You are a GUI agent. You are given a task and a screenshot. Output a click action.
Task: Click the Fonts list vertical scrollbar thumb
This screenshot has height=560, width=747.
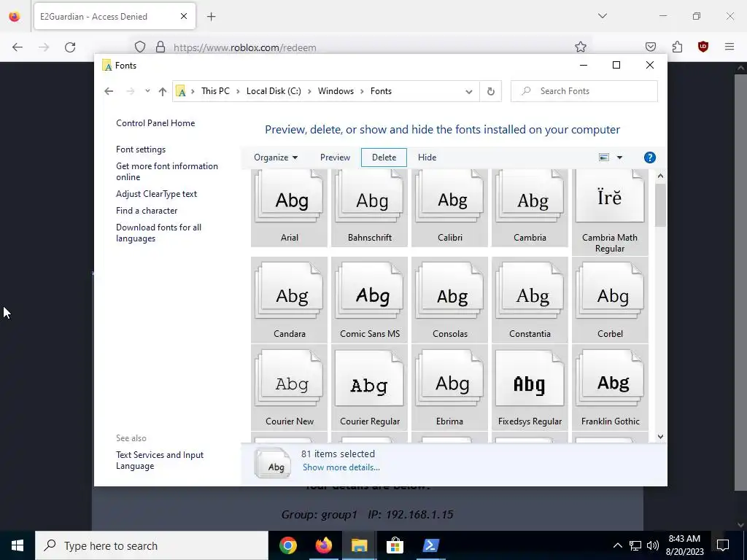(x=660, y=205)
